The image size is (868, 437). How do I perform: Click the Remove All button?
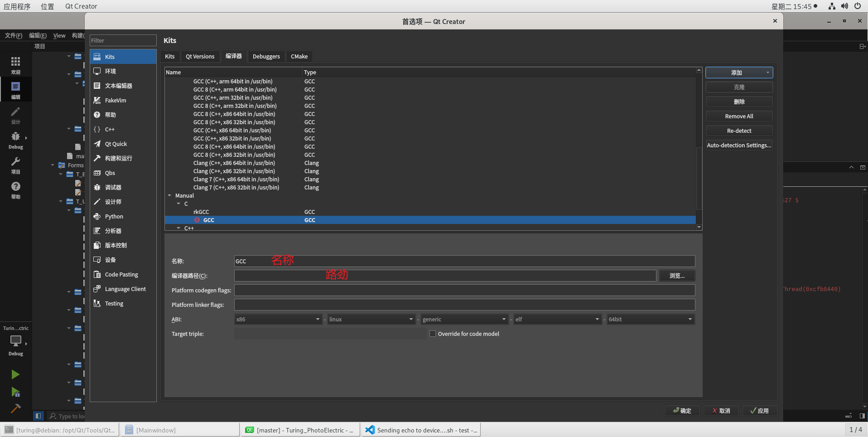(739, 116)
